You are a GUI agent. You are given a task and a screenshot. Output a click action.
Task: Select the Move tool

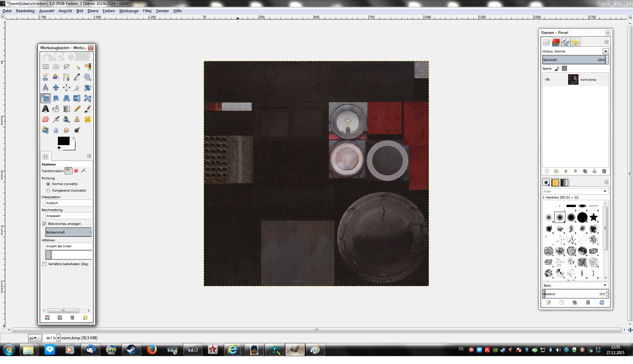click(56, 88)
